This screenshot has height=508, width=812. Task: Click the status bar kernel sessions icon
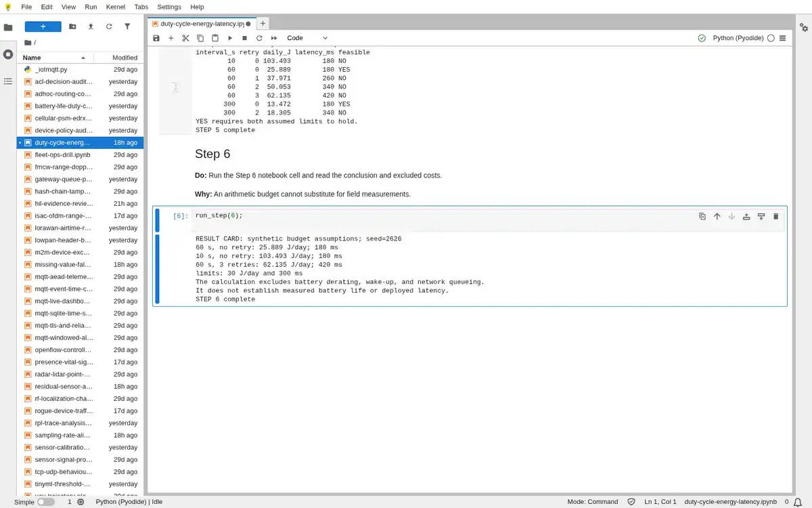[81, 502]
